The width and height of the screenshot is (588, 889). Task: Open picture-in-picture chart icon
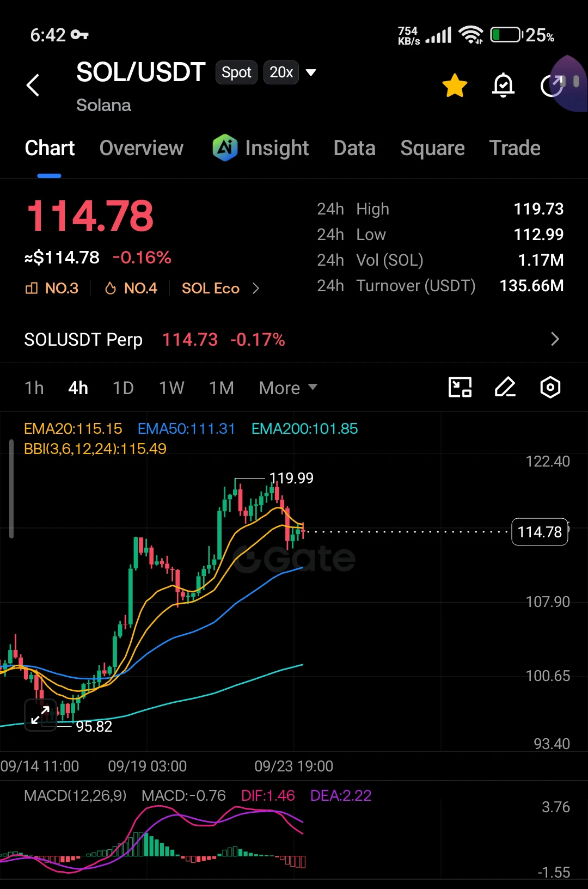[460, 387]
